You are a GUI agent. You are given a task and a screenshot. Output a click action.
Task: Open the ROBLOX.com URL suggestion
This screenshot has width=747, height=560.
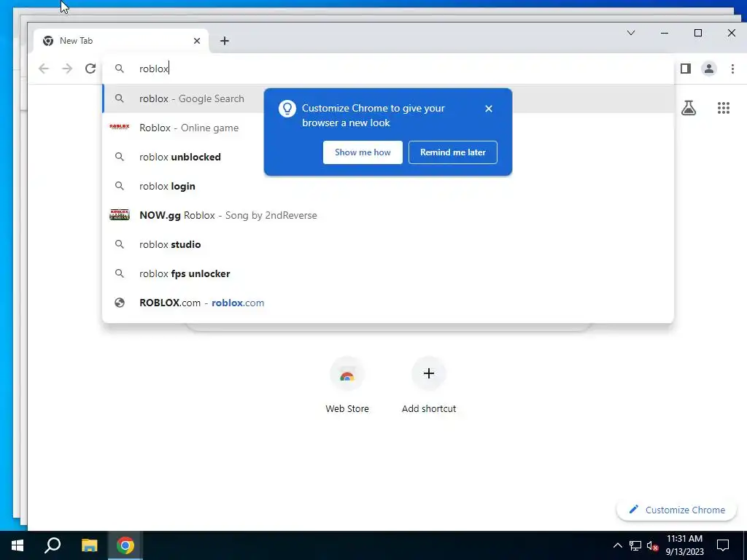[388, 303]
